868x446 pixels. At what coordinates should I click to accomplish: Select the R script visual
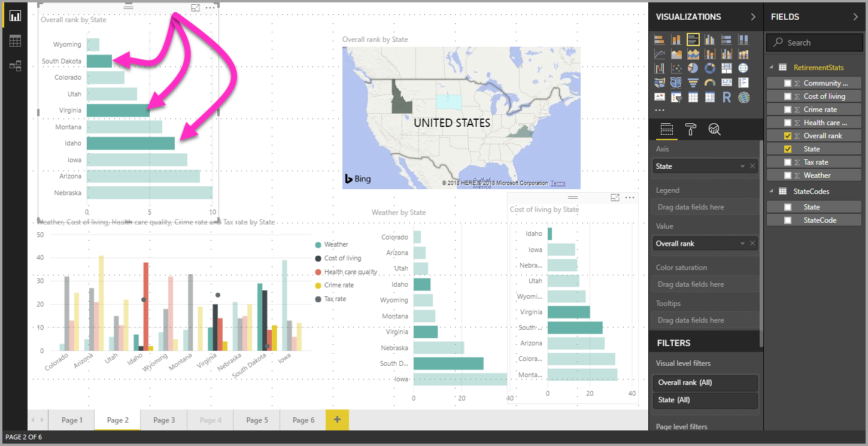(x=727, y=97)
